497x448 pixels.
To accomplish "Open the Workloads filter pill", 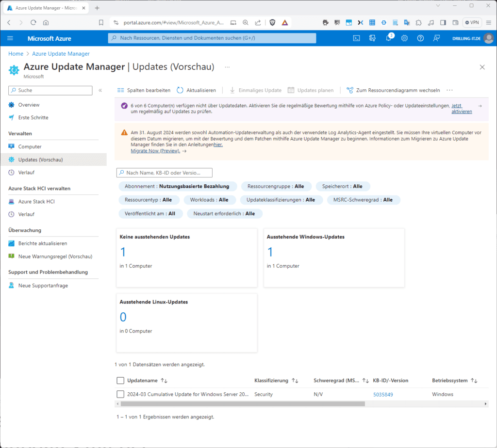I will click(210, 200).
